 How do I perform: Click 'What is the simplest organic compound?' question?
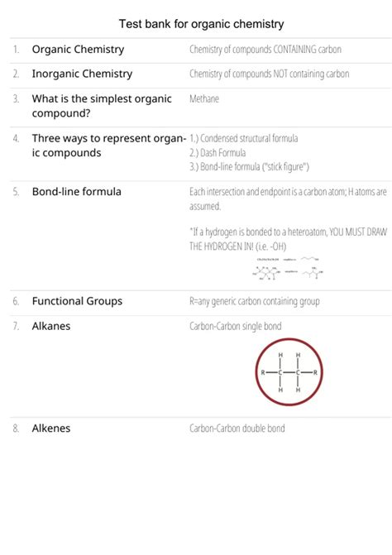(102, 106)
